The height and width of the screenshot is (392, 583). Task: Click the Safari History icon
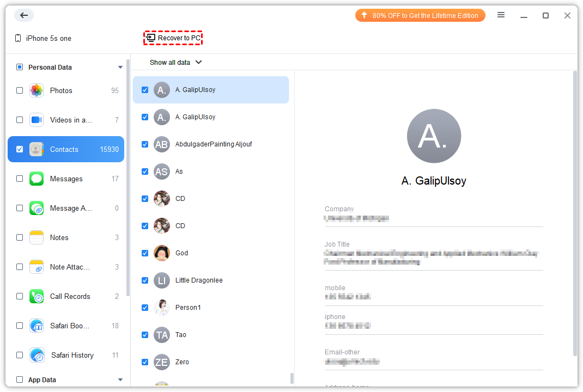pos(37,355)
